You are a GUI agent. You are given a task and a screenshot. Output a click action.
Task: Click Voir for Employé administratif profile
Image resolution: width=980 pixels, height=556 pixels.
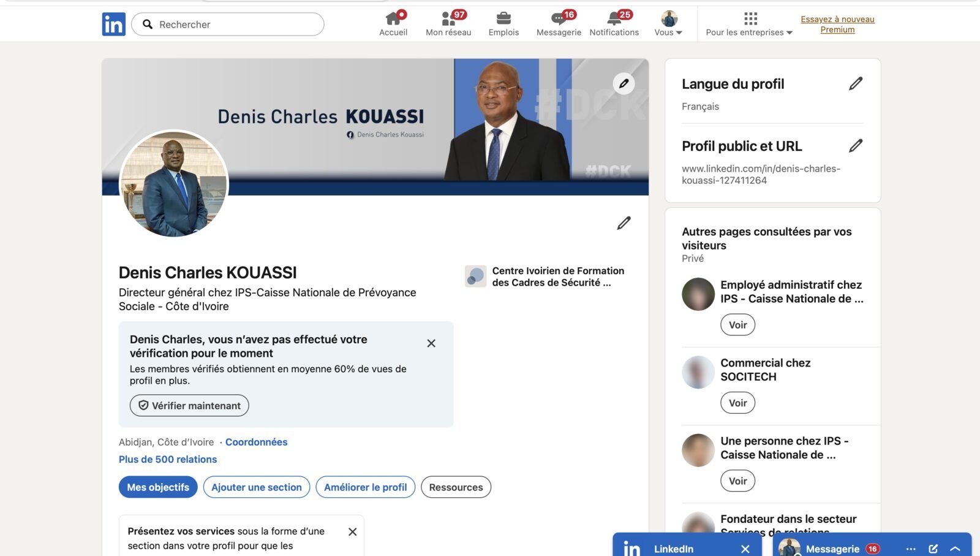[x=737, y=325]
